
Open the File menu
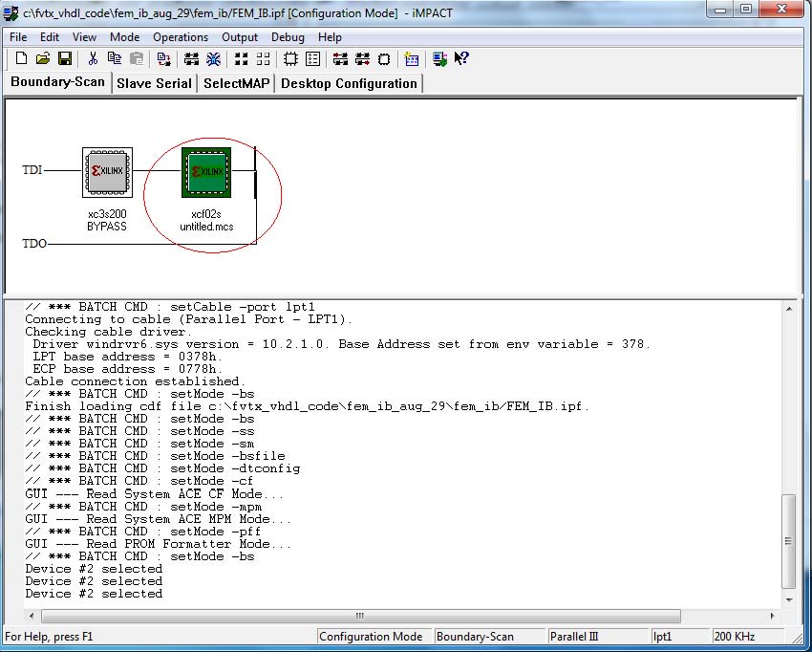coord(18,37)
